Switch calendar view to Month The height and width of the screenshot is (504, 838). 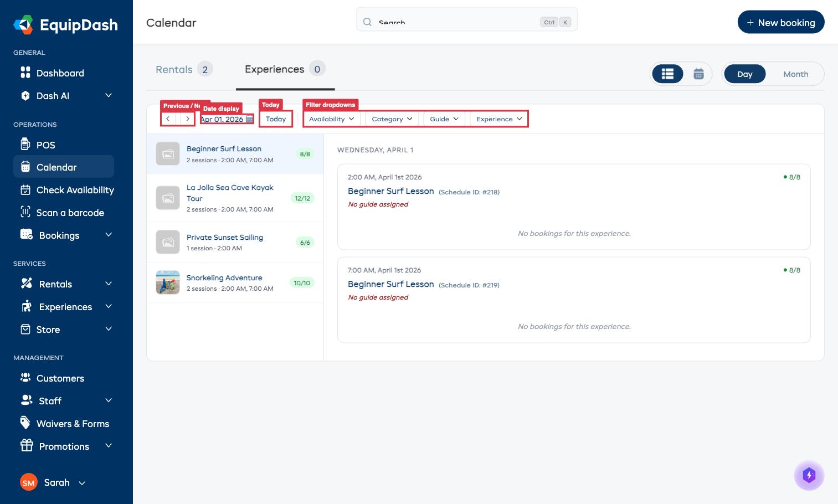(795, 74)
